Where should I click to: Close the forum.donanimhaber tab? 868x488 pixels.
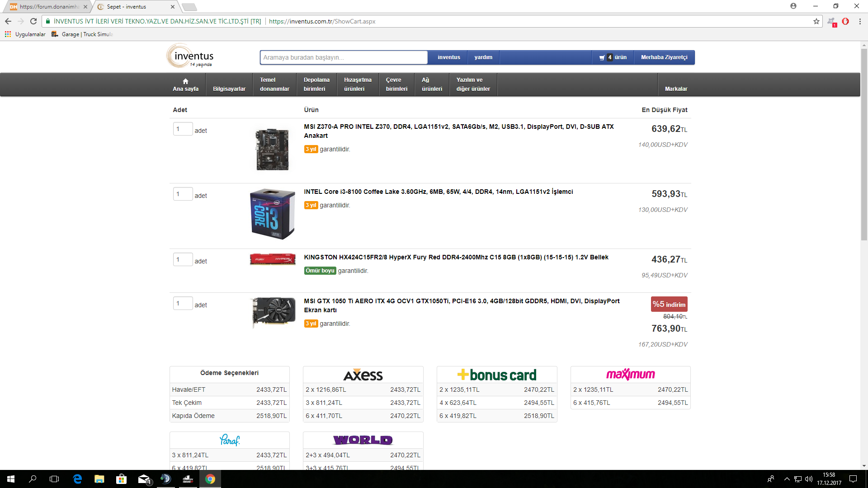click(x=85, y=7)
